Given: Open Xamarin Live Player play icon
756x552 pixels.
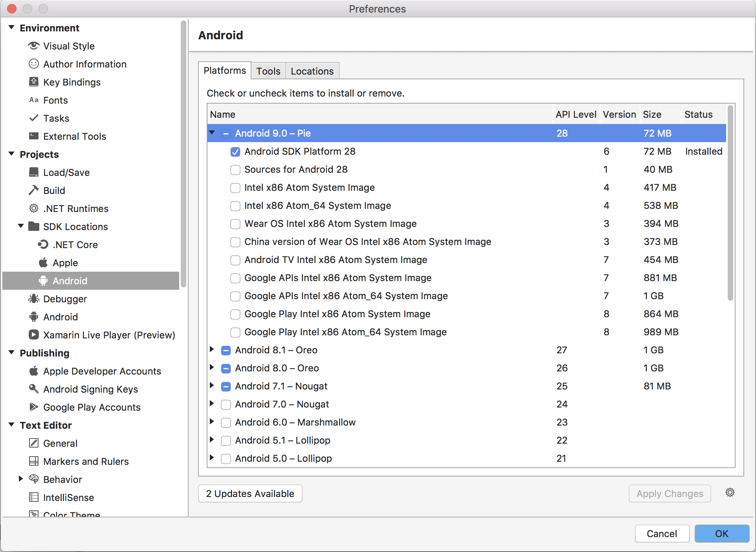Looking at the screenshot, I should point(34,334).
